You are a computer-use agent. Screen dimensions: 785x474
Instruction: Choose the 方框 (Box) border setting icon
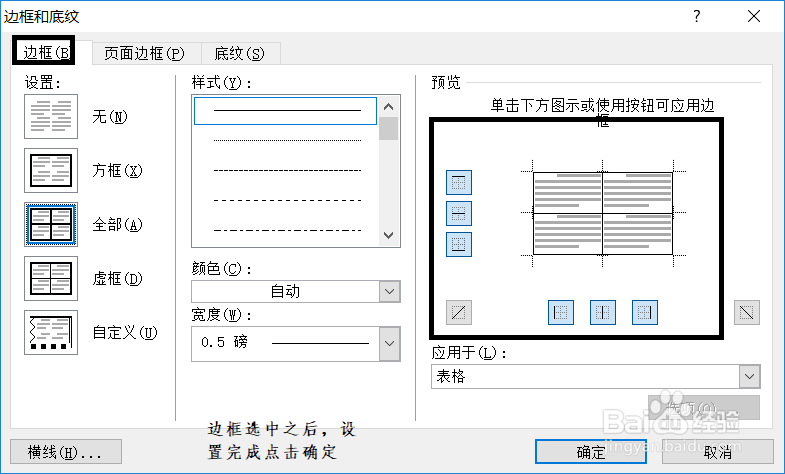(50, 171)
